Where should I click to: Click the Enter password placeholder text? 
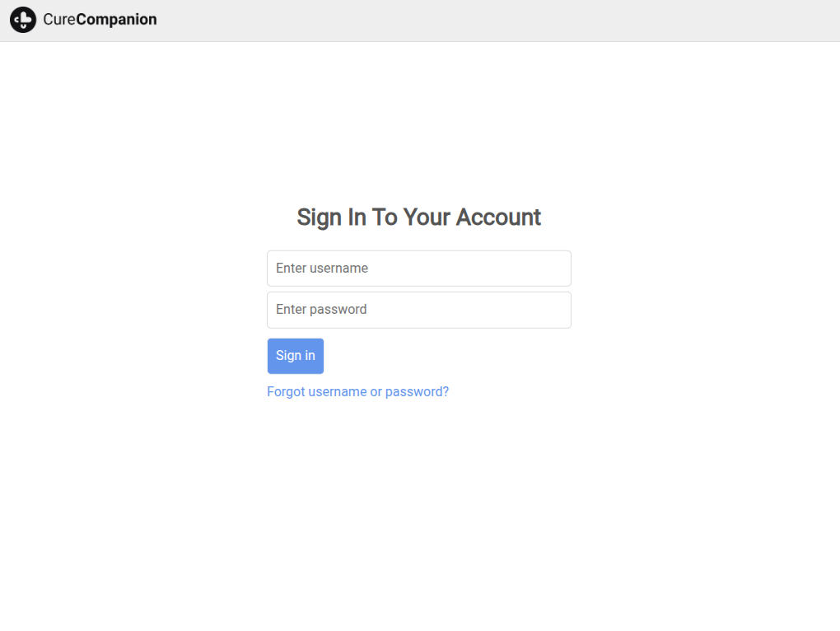click(x=321, y=310)
